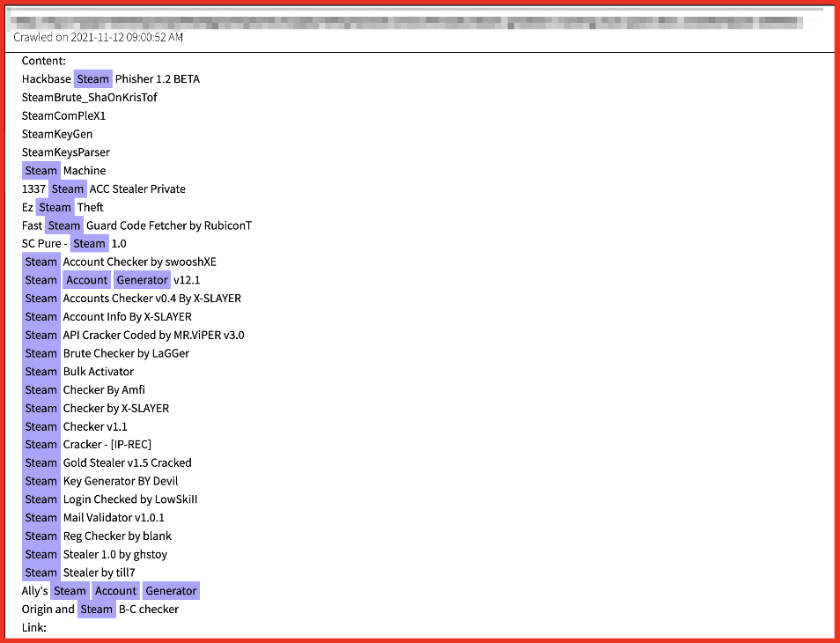The width and height of the screenshot is (840, 643).
Task: Select the 'SteamKeysParser' line
Action: click(x=66, y=152)
